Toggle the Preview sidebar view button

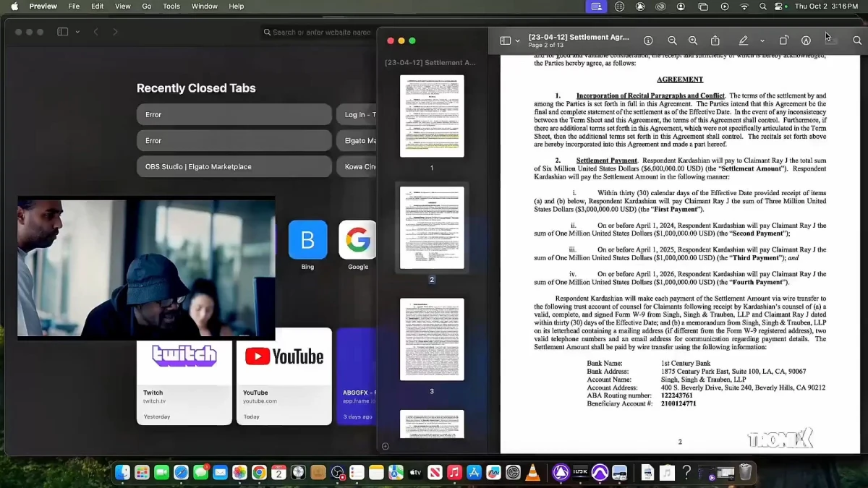[505, 40]
